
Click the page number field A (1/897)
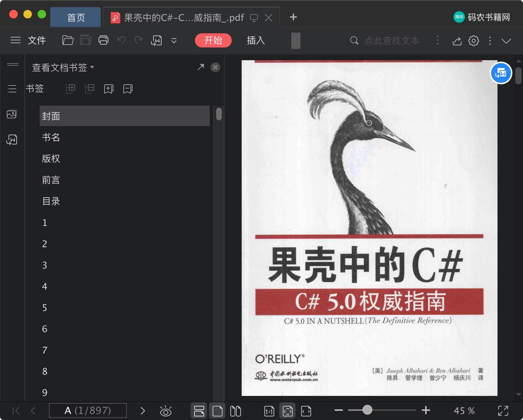(88, 410)
